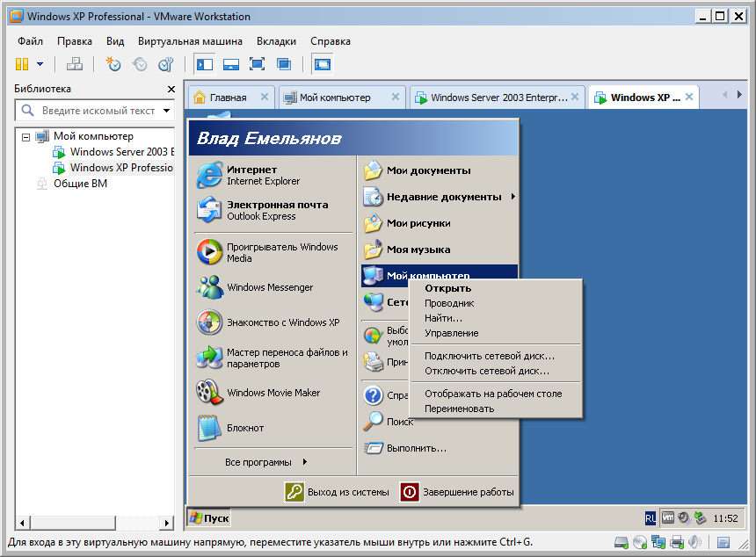Launch Windows Movie Maker

pyautogui.click(x=273, y=394)
